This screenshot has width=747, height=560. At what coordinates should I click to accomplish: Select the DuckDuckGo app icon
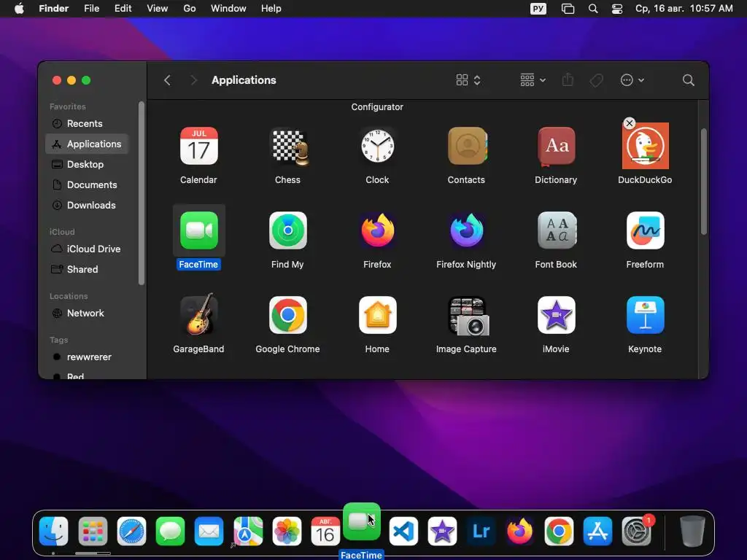[x=646, y=146]
